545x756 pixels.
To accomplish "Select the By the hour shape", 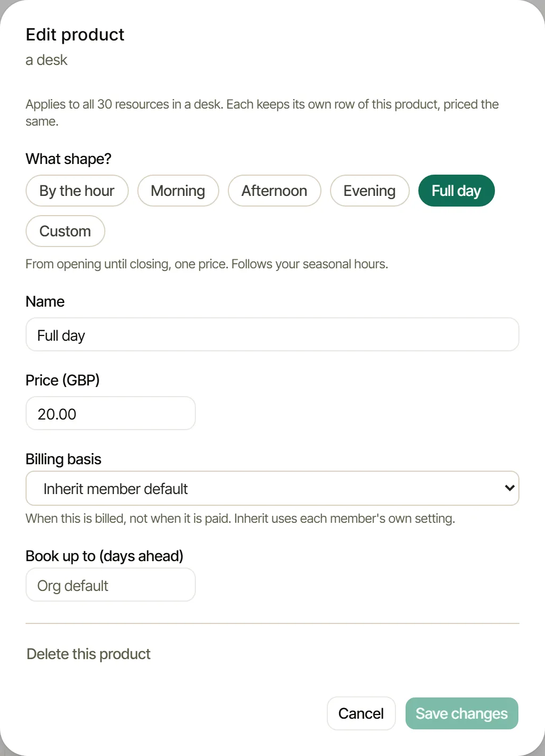I will (x=77, y=191).
